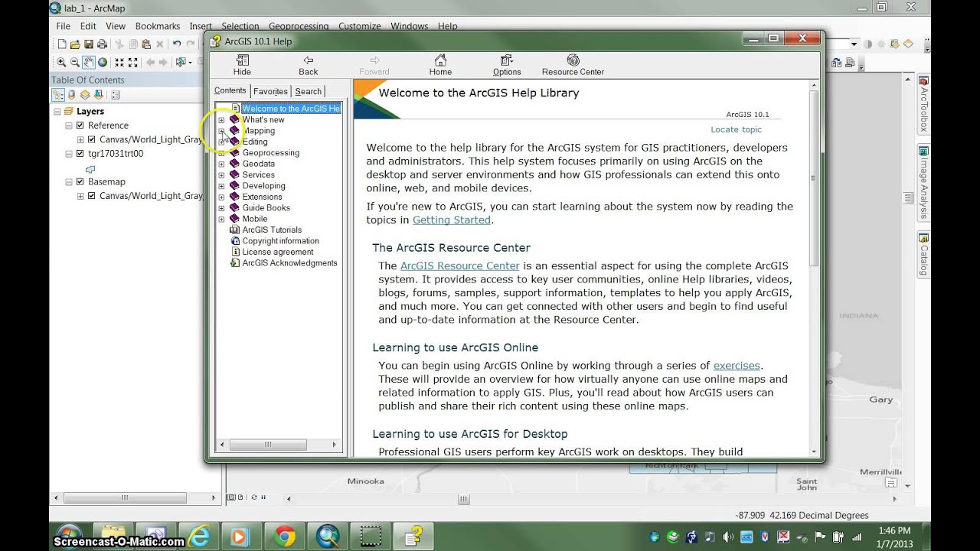Click Hide in the Help toolbar
Viewport: 980px width, 551px height.
click(x=242, y=65)
